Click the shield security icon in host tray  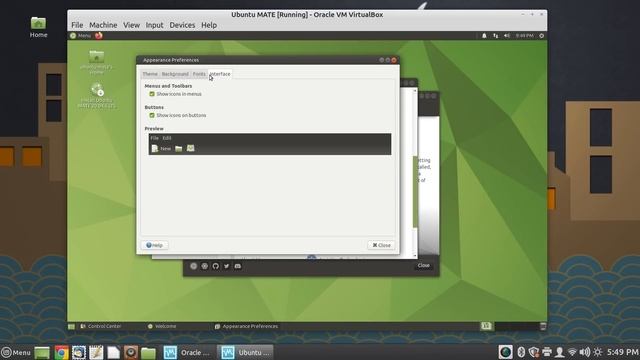[x=533, y=352]
